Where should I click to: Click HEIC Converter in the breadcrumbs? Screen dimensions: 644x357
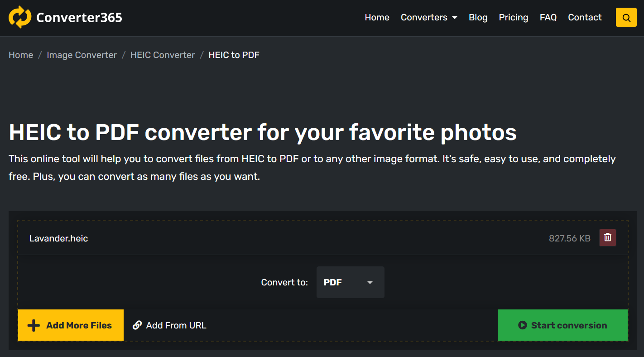(x=162, y=54)
